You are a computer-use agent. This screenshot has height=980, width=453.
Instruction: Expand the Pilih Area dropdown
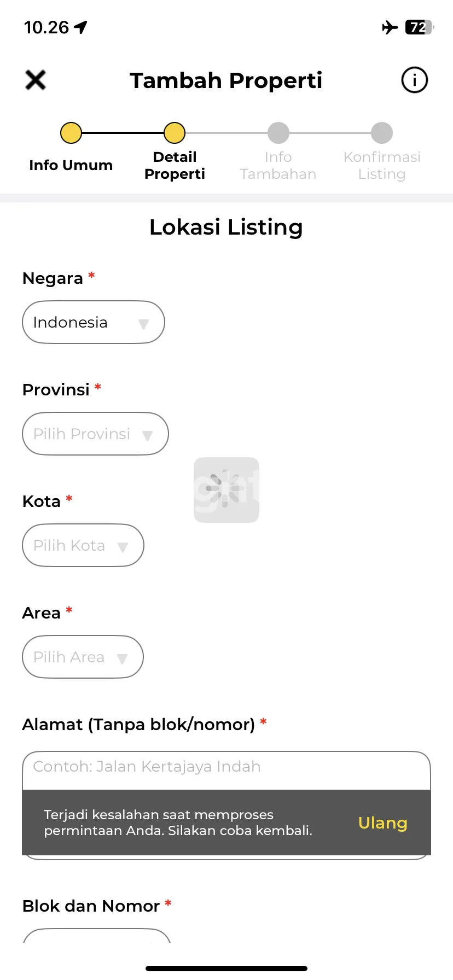[83, 657]
